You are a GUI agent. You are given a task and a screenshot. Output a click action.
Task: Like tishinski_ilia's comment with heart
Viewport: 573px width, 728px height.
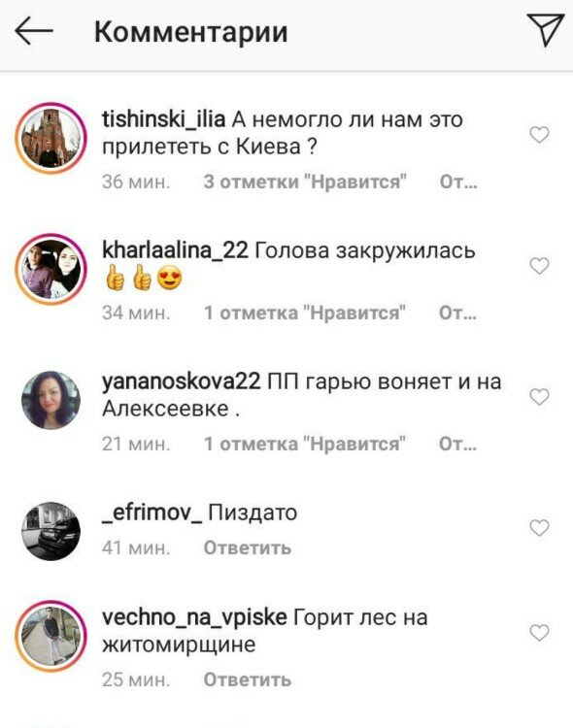point(539,135)
